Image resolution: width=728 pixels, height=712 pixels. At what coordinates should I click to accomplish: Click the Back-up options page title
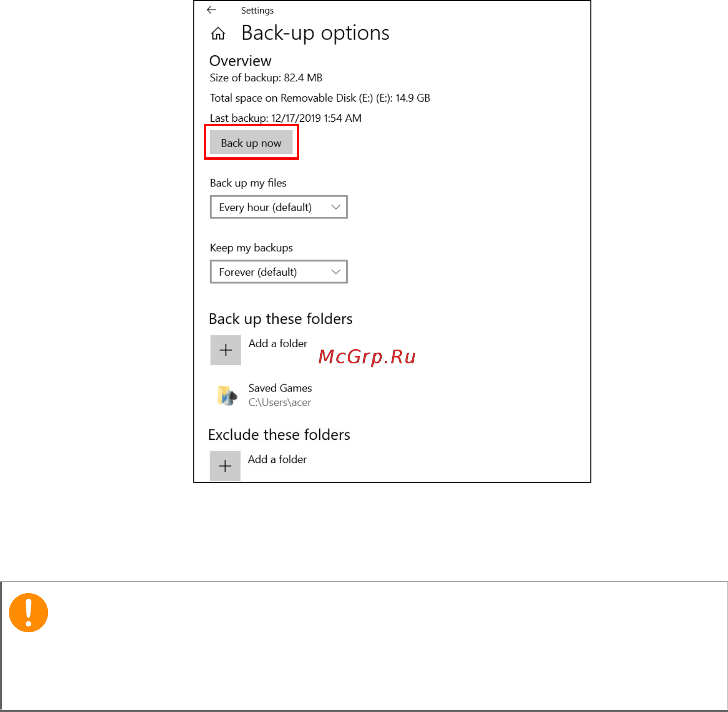(x=315, y=33)
